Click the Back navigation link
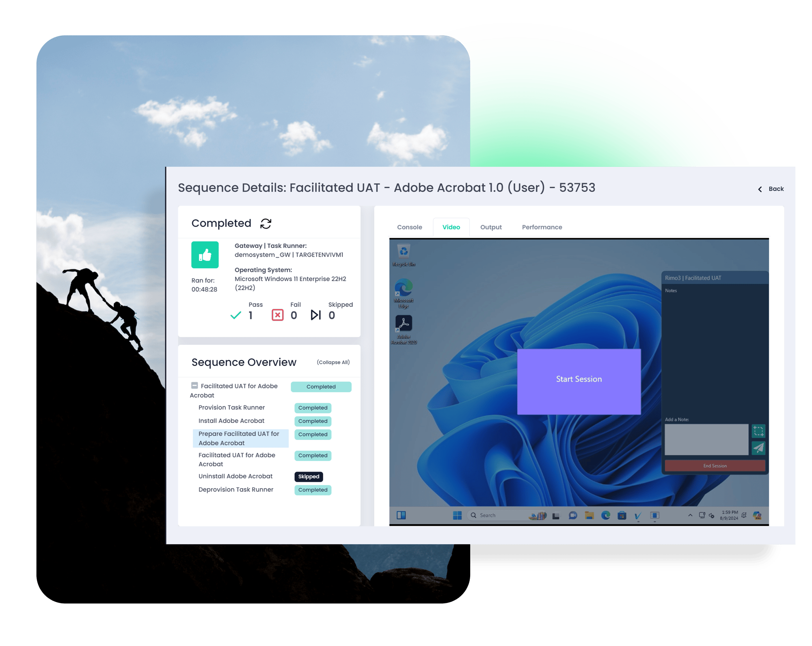This screenshot has width=812, height=646. 771,189
